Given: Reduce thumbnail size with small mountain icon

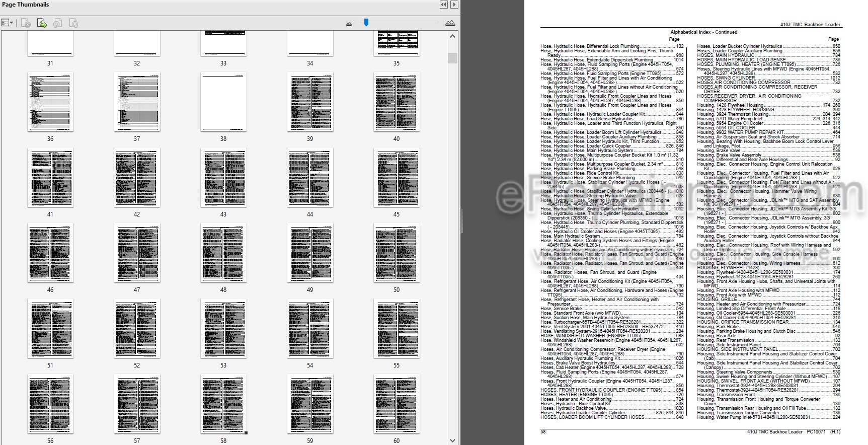Looking at the screenshot, I should tap(349, 24).
